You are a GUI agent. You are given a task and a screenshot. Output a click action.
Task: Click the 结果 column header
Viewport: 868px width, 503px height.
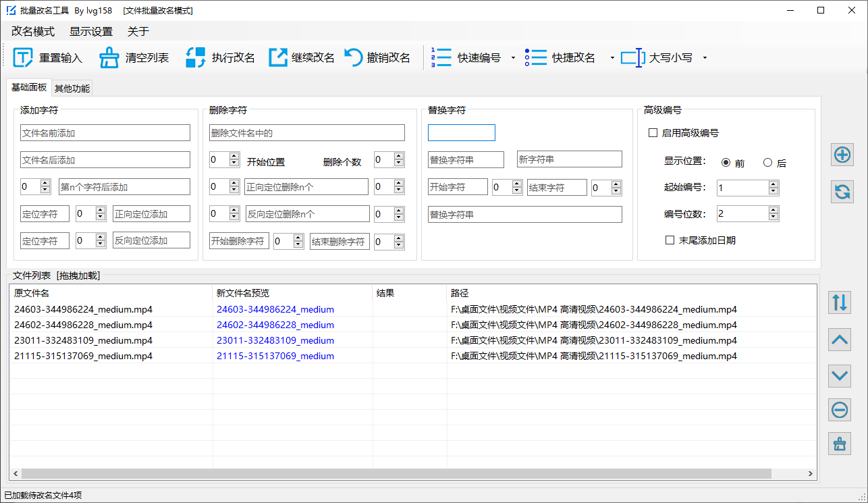(410, 293)
